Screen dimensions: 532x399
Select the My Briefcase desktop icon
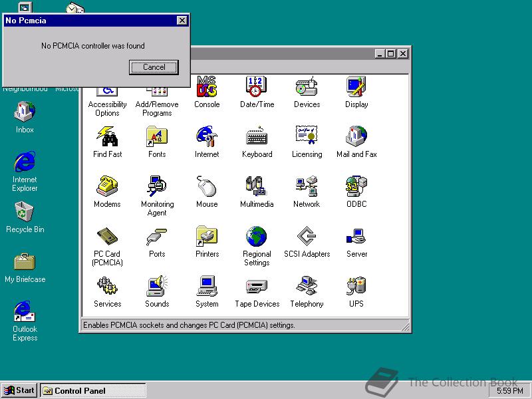coord(25,268)
